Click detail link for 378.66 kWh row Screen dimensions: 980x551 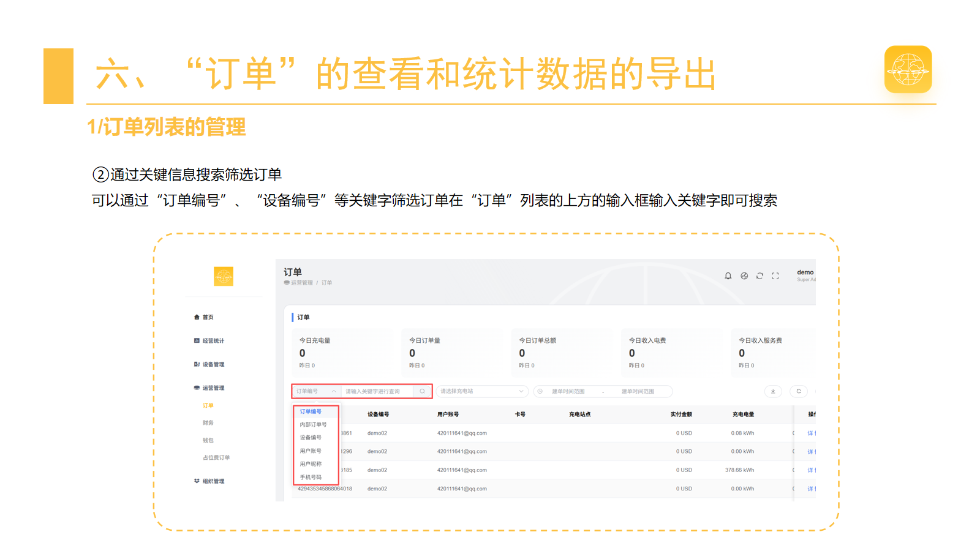811,470
